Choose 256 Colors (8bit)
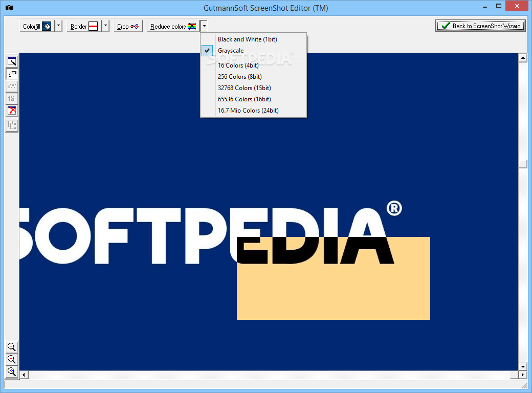 [x=253, y=77]
